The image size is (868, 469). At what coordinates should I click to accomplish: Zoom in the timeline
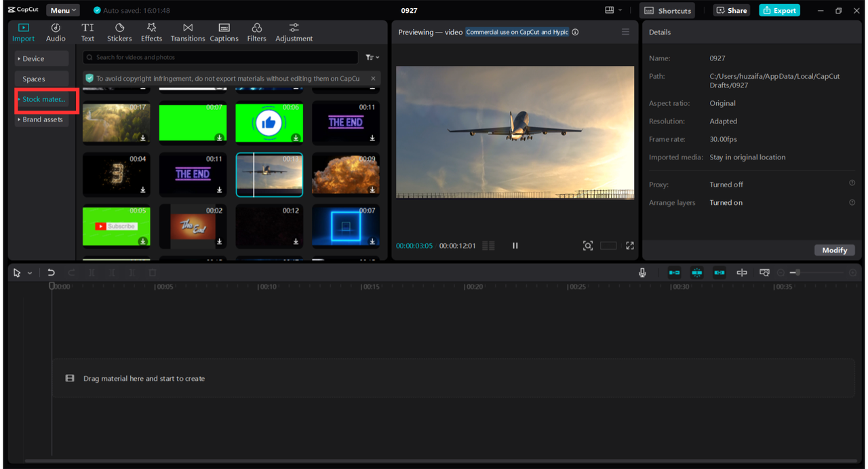(x=852, y=273)
